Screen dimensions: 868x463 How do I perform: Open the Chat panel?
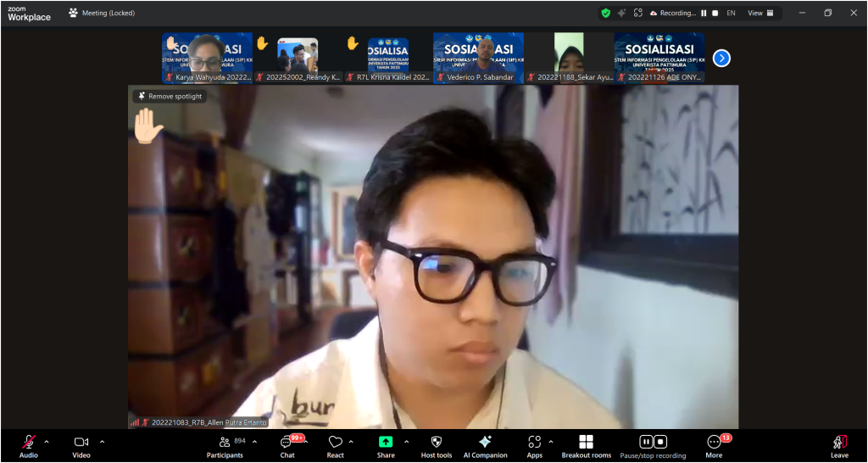coord(287,445)
